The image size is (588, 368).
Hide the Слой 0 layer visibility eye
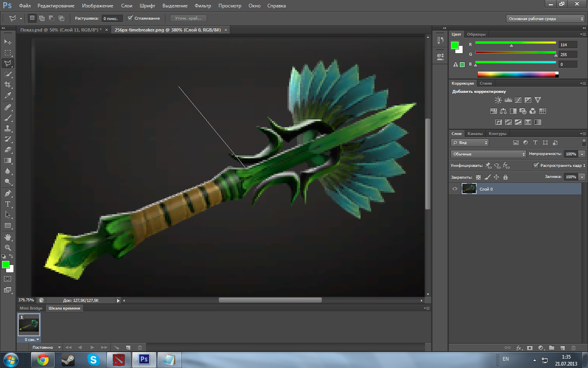(454, 189)
